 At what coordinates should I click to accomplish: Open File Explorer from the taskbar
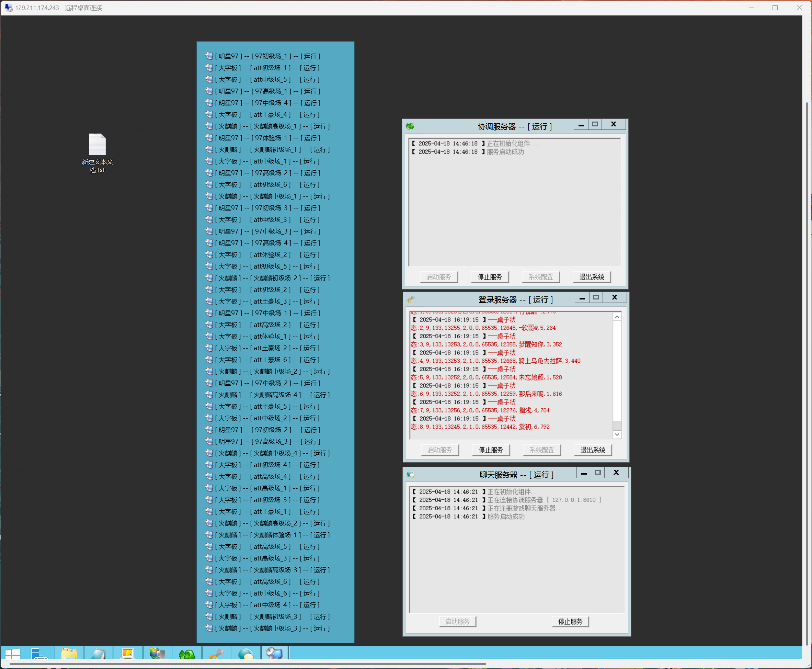click(69, 654)
